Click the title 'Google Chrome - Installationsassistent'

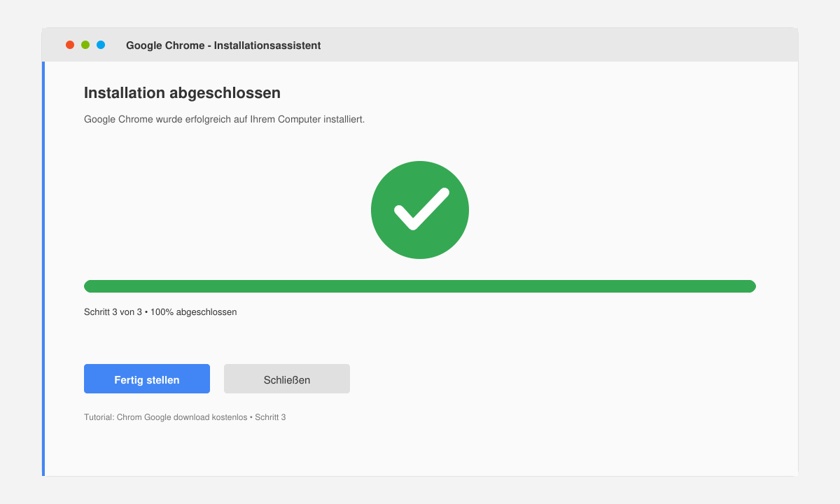coord(223,45)
